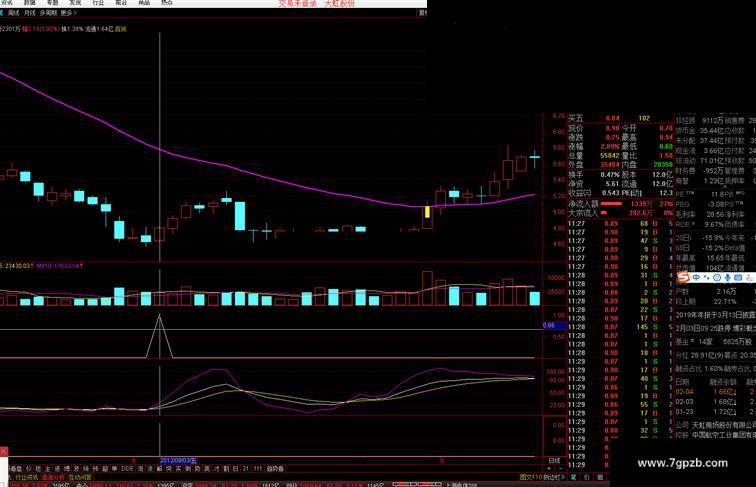Click the 总量 55842 value

pos(610,156)
